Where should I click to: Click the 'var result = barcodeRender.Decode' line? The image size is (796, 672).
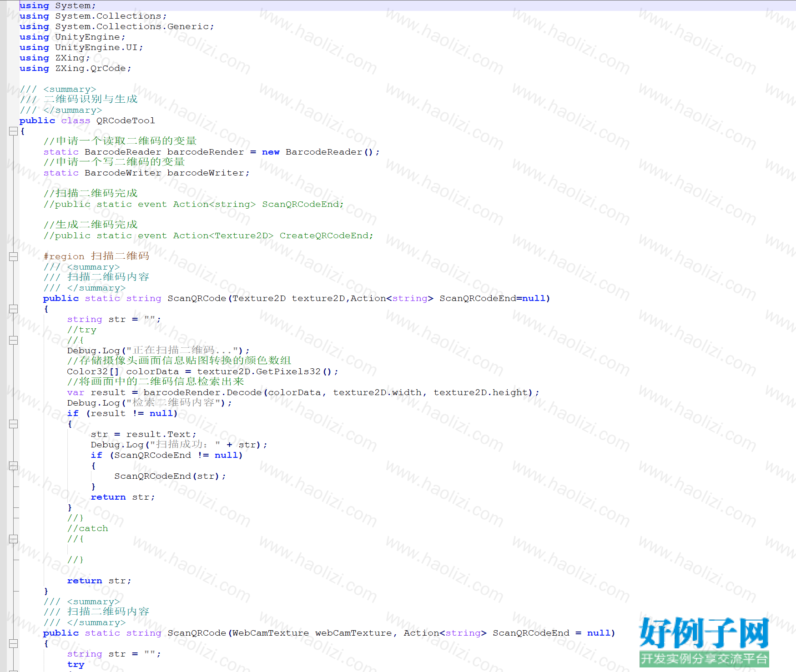(303, 392)
